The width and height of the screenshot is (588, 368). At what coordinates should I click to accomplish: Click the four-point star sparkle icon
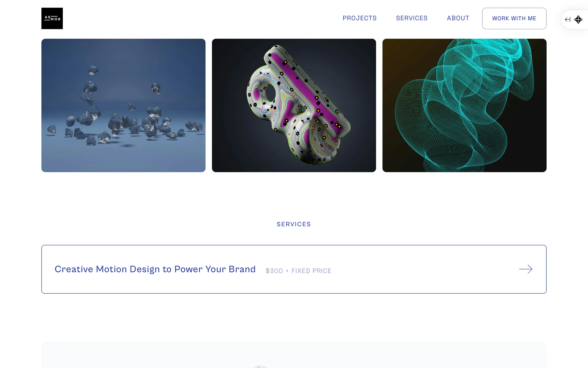(x=578, y=20)
